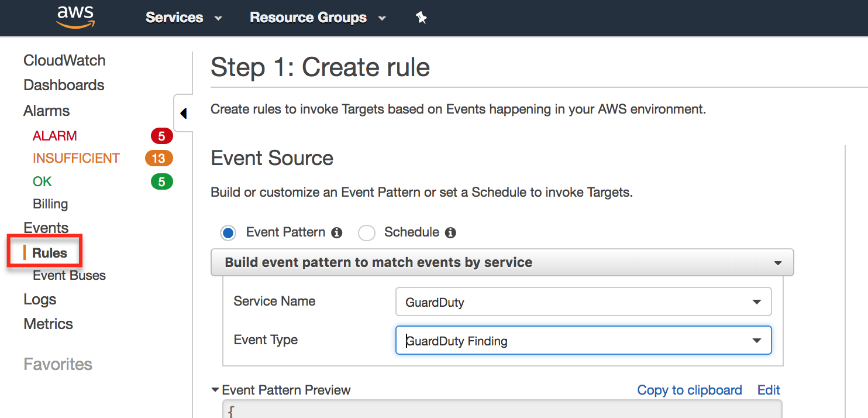Screen dimensions: 868x418
Task: Open the Service Name dropdown showing GuardDuty
Action: click(x=583, y=302)
